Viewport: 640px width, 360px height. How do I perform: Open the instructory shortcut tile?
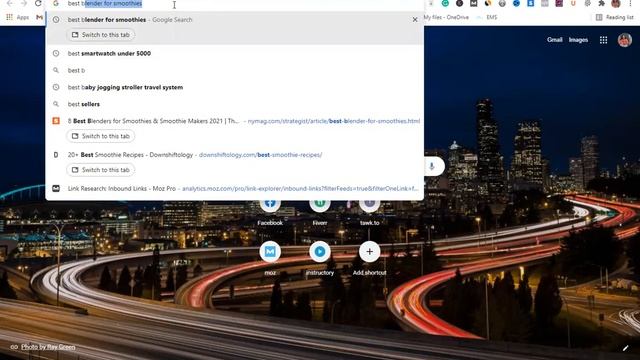[x=320, y=258]
